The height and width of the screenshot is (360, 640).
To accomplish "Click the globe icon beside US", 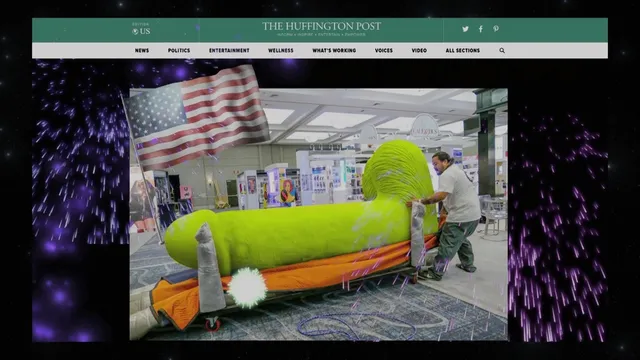I will click(x=135, y=31).
